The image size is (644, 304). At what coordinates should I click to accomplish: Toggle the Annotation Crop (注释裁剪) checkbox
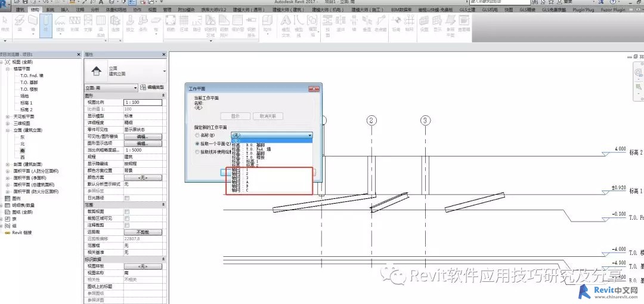pos(127,225)
